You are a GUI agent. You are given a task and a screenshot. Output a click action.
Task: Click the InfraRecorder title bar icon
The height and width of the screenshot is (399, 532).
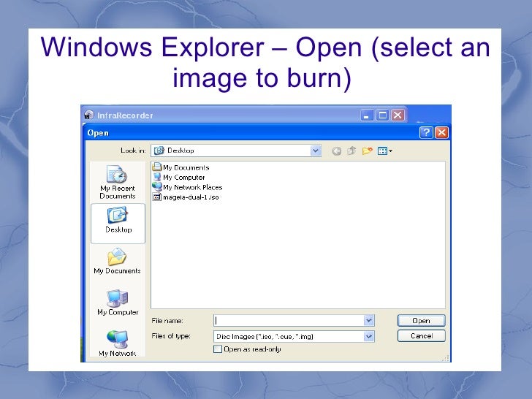pyautogui.click(x=89, y=115)
